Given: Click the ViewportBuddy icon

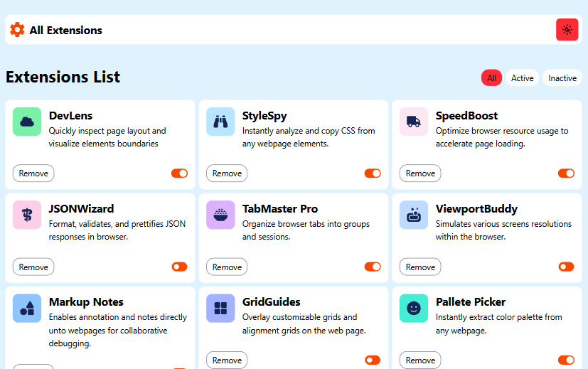Looking at the screenshot, I should pos(414,215).
